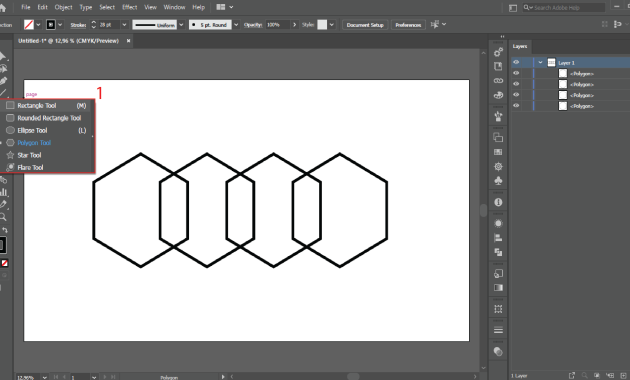Click Create New Layer icon

[x=623, y=376]
